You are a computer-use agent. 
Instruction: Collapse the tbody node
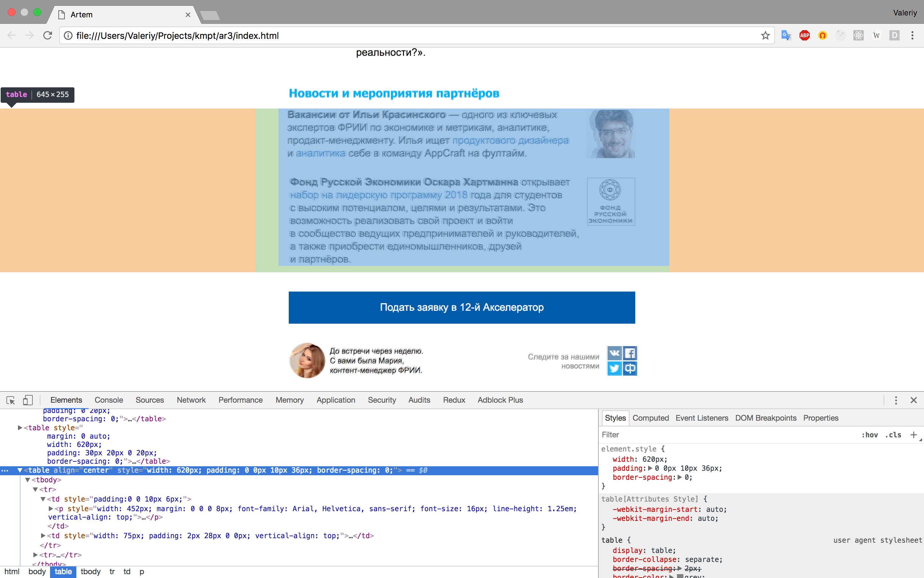[x=28, y=480]
